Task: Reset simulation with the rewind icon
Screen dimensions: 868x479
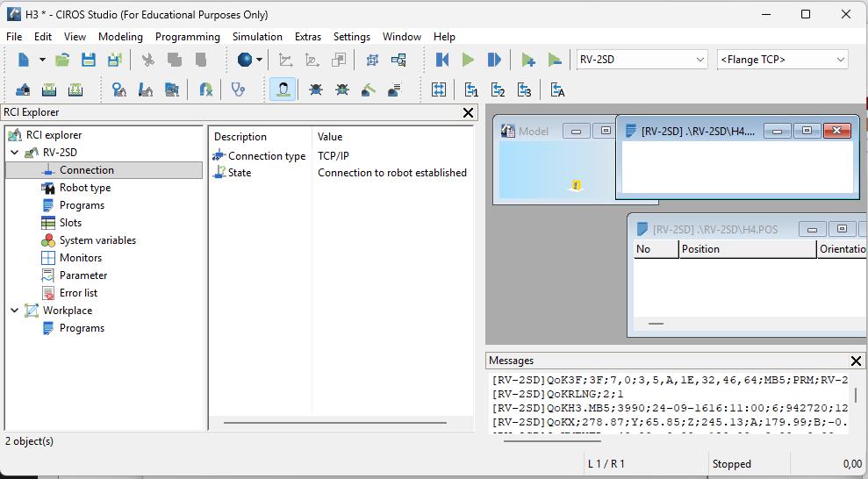Action: 441,60
